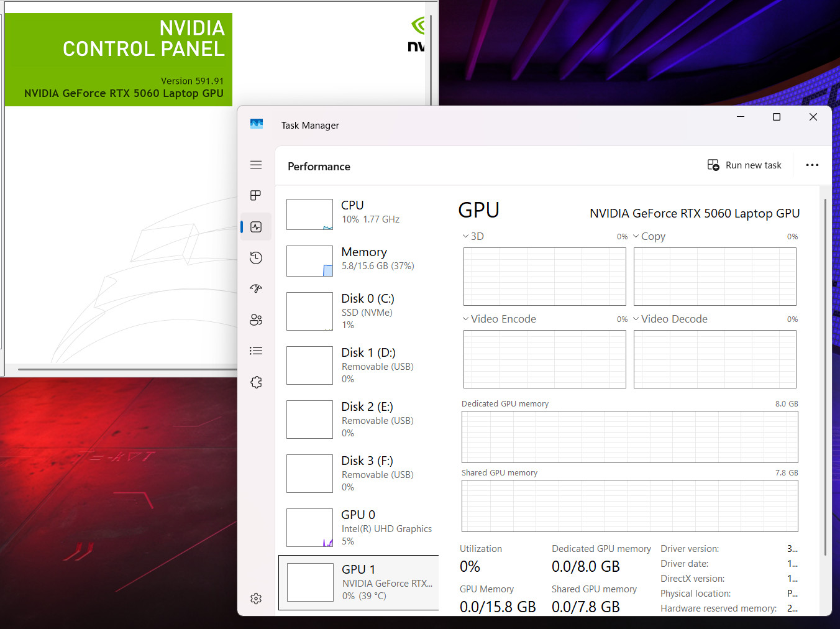Open Processes page icon in sidebar
This screenshot has height=629, width=840.
[x=256, y=195]
